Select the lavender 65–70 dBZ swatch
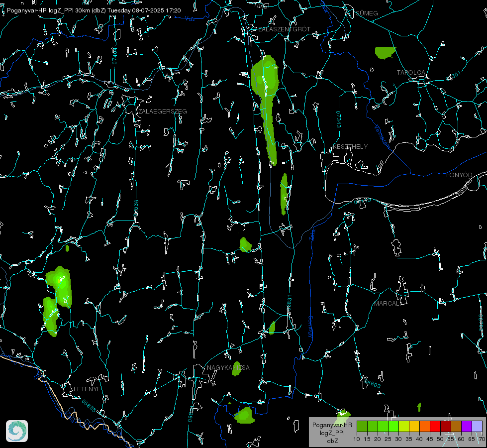The image size is (487, 448). 477,426
